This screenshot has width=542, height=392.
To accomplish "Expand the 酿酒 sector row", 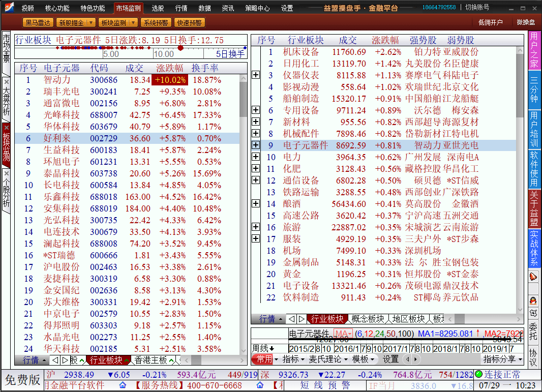I will 256,203.
